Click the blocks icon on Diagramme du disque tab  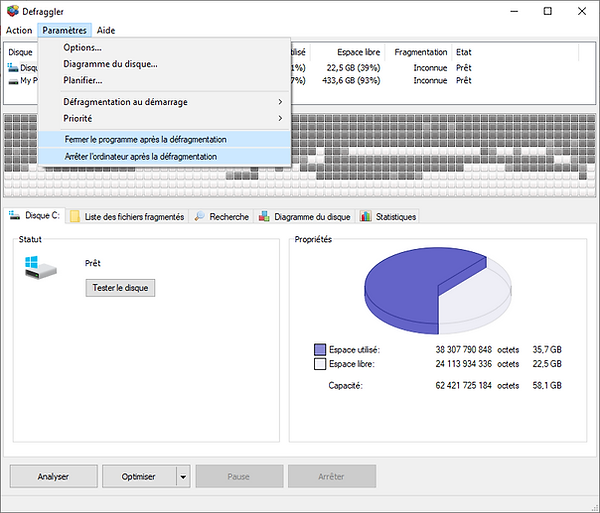pyautogui.click(x=264, y=217)
